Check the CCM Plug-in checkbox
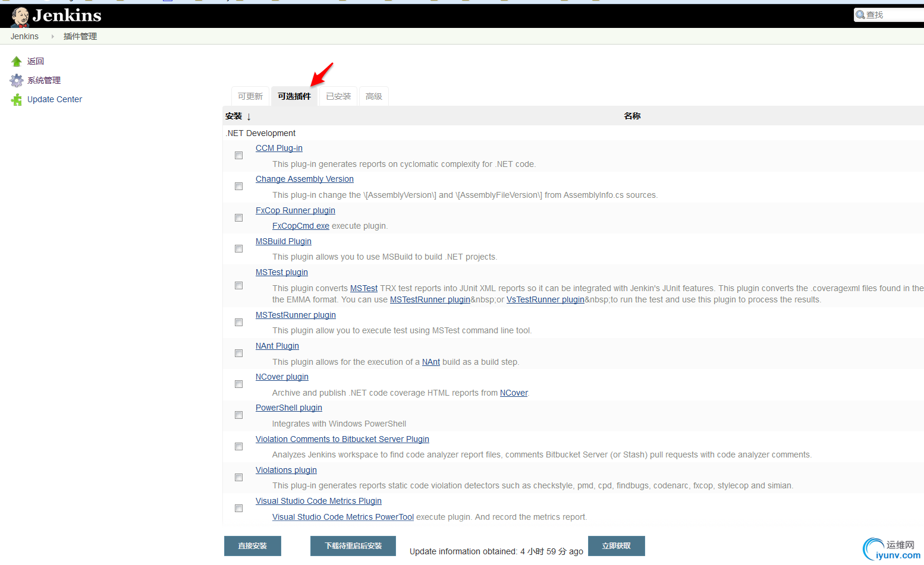Image resolution: width=924 pixels, height=565 pixels. [x=238, y=156]
